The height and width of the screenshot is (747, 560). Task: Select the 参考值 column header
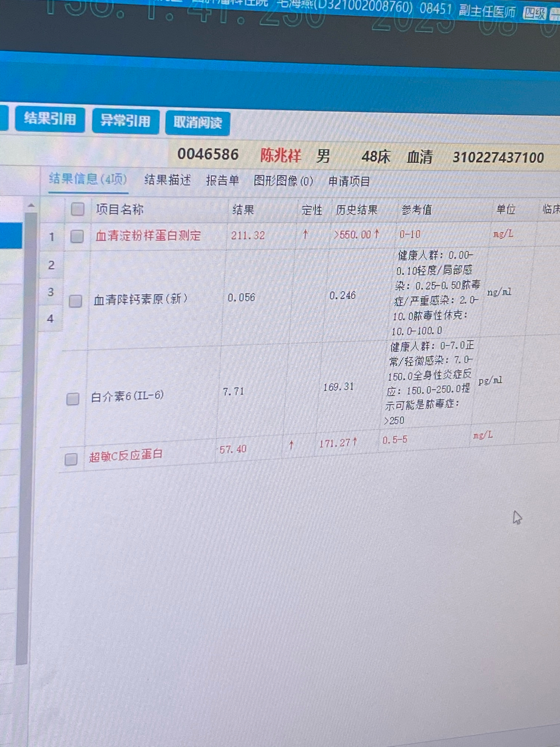point(416,210)
